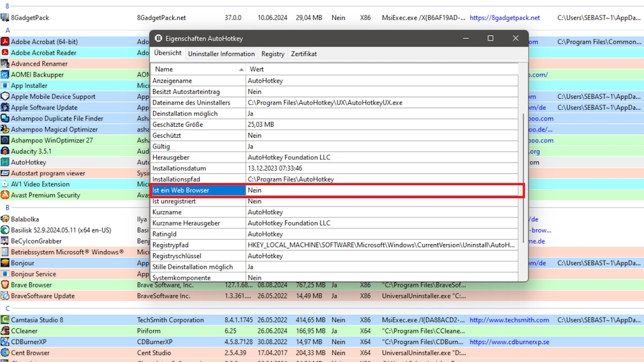The width and height of the screenshot is (644, 362).
Task: Open the Zertifikat tab
Action: pos(304,54)
